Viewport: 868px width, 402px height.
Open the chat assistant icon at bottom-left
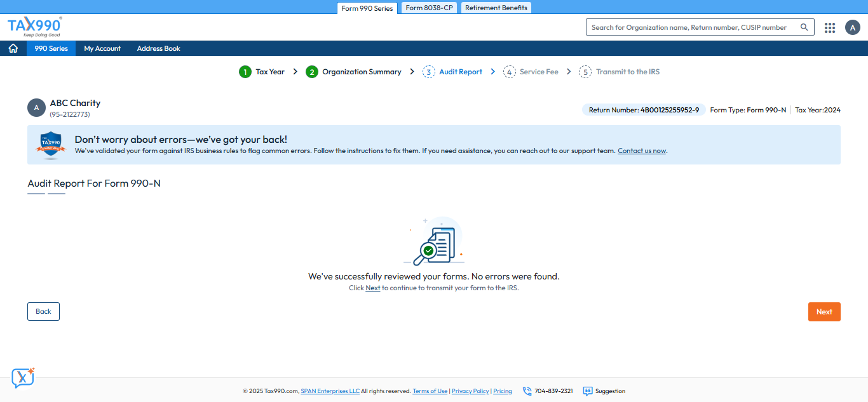click(x=23, y=378)
